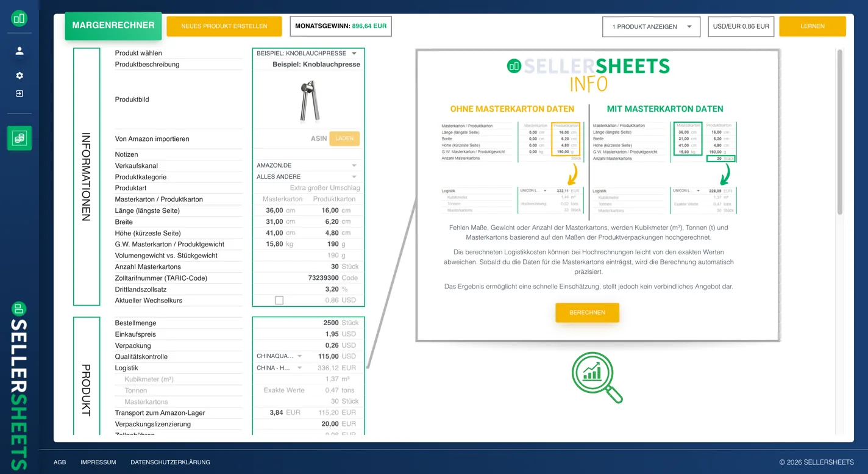Viewport: 868px width, 474px height.
Task: Click the logout icon in sidebar
Action: pos(20,93)
